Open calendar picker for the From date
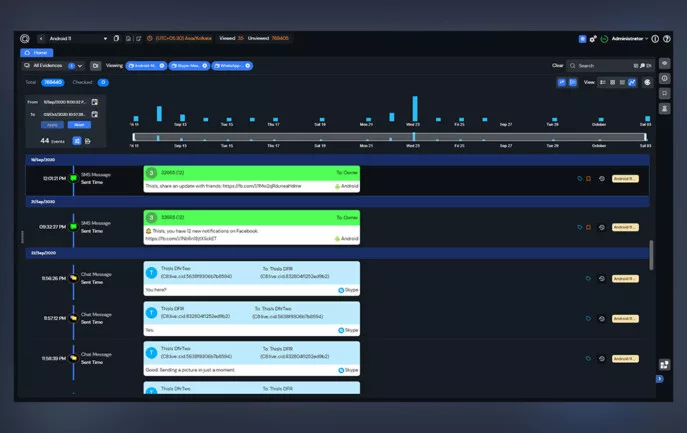Screen dimensions: 687x433 (95, 102)
